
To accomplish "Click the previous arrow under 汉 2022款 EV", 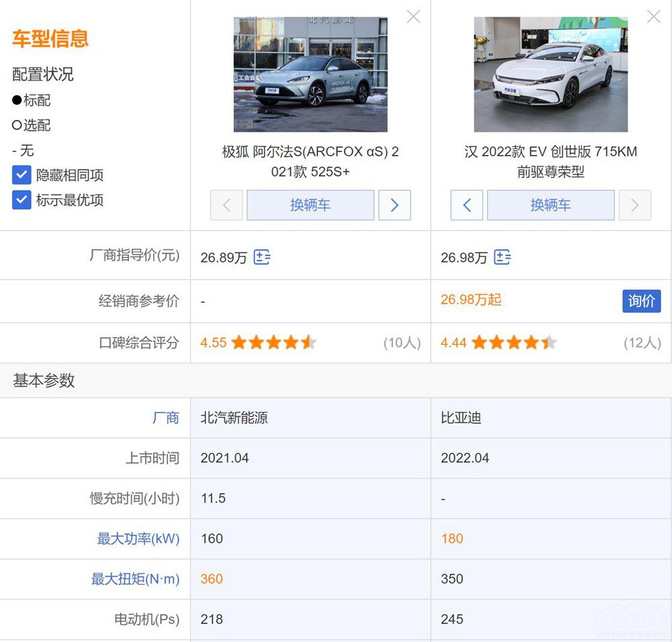I will click(x=466, y=205).
